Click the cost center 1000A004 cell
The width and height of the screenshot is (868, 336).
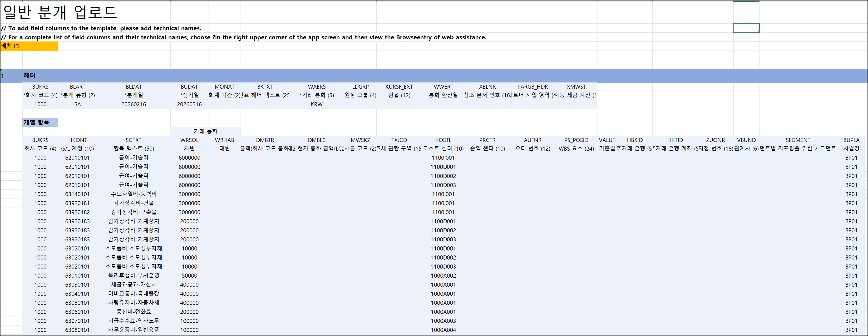pyautogui.click(x=443, y=330)
